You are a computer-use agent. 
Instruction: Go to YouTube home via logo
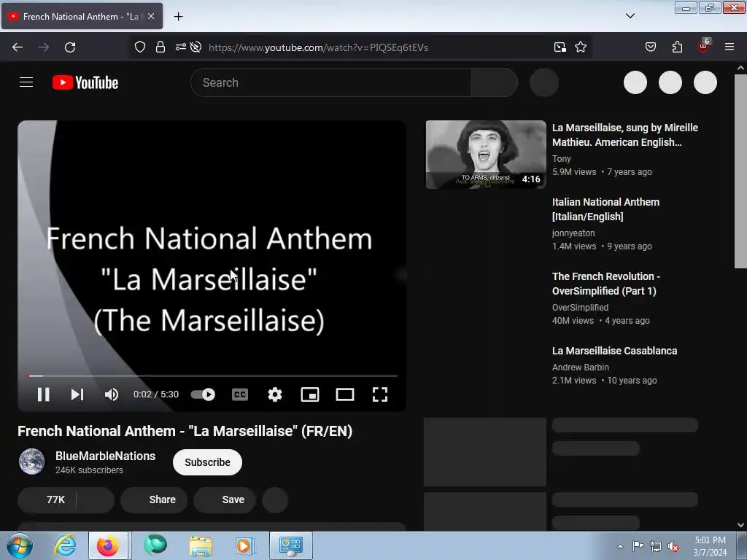85,82
